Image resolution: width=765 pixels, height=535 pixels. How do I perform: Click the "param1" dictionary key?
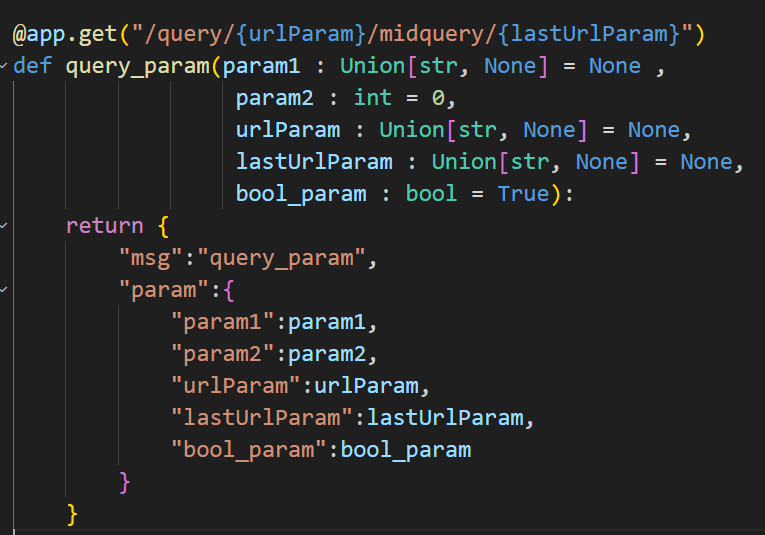click(x=222, y=322)
